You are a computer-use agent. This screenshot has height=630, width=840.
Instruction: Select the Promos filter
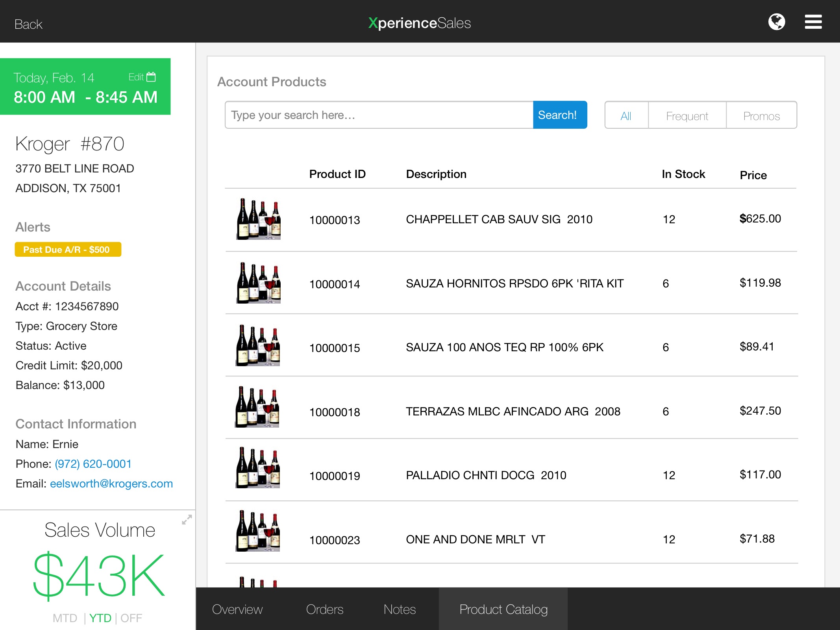coord(761,116)
